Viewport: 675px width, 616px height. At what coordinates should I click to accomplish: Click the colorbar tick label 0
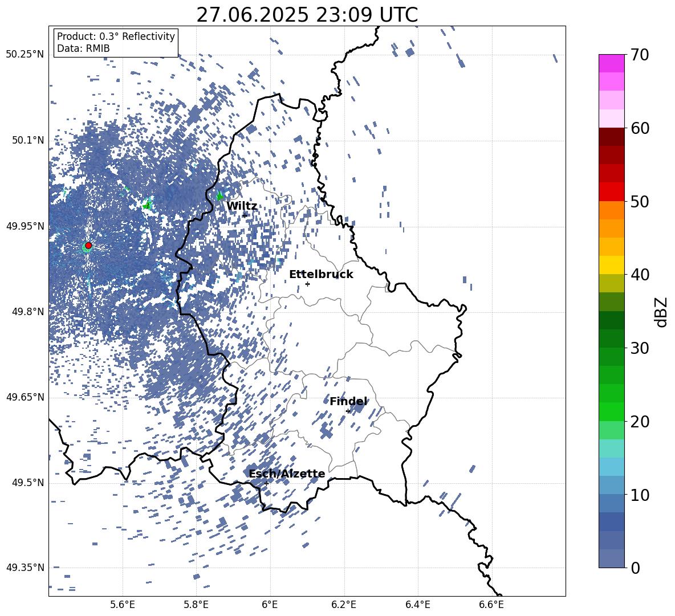635,568
